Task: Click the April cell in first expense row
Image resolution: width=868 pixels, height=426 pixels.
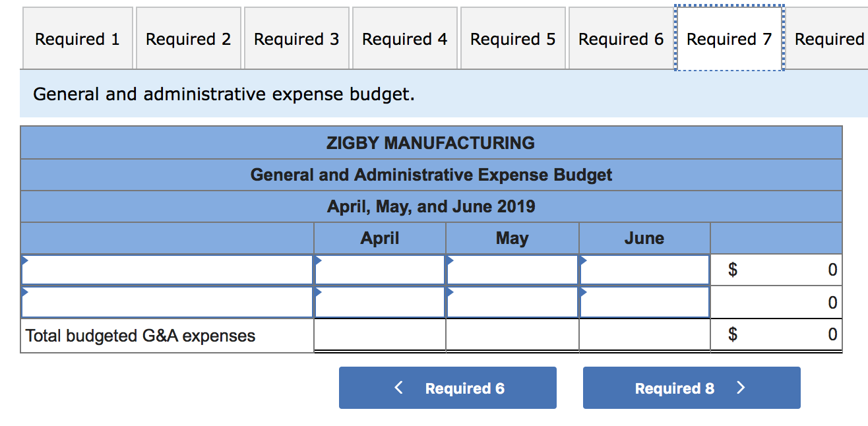Action: (380, 270)
